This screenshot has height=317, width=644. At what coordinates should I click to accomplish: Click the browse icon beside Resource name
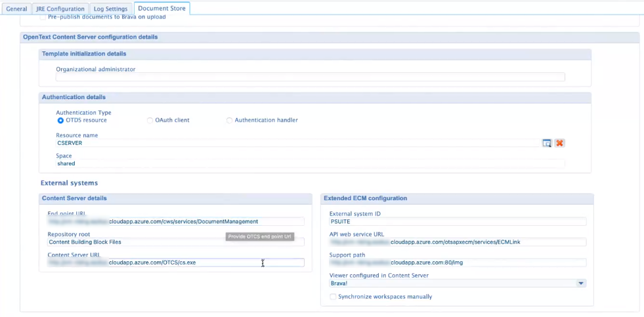pos(546,143)
